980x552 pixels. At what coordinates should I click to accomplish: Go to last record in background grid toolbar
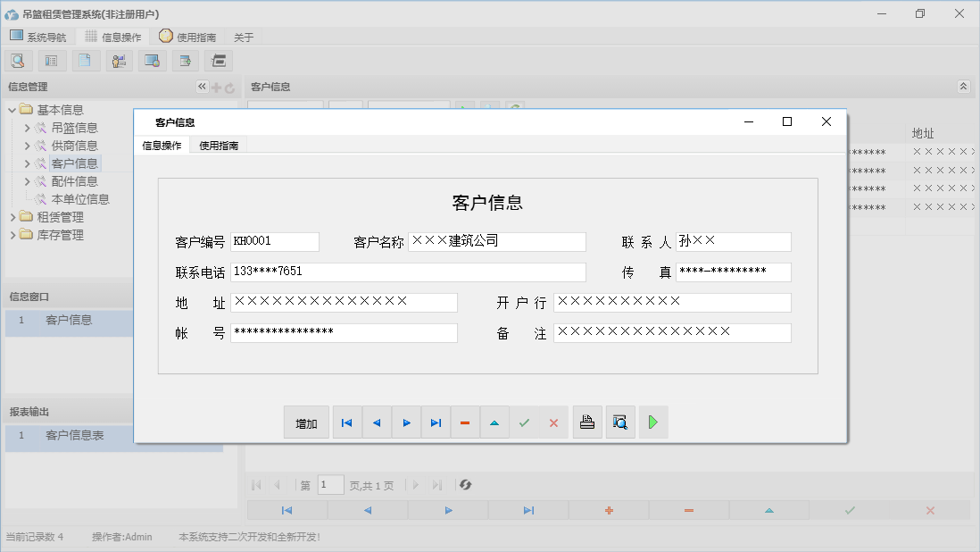[x=528, y=510]
